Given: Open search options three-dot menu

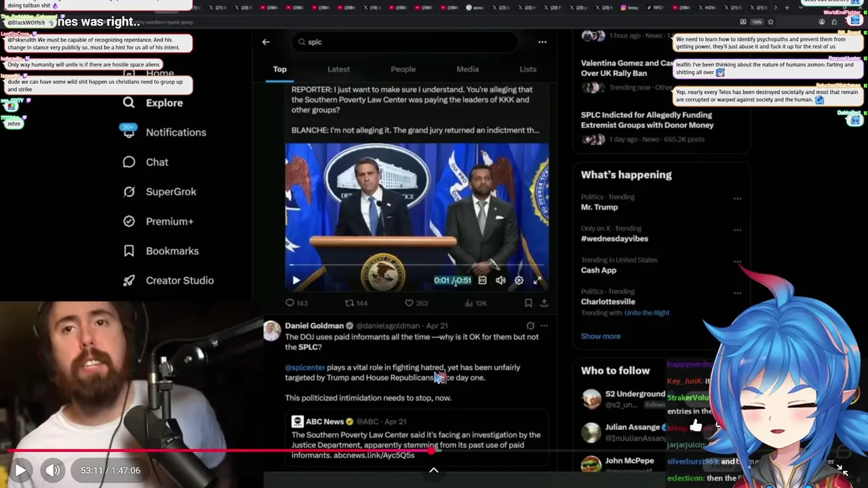Looking at the screenshot, I should [542, 42].
